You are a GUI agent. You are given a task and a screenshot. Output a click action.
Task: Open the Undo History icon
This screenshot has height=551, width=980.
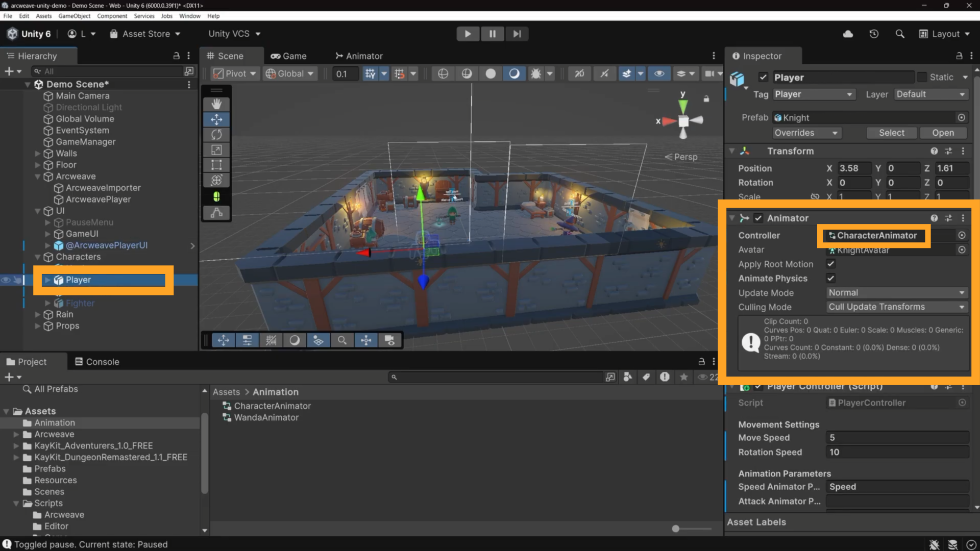pos(874,34)
